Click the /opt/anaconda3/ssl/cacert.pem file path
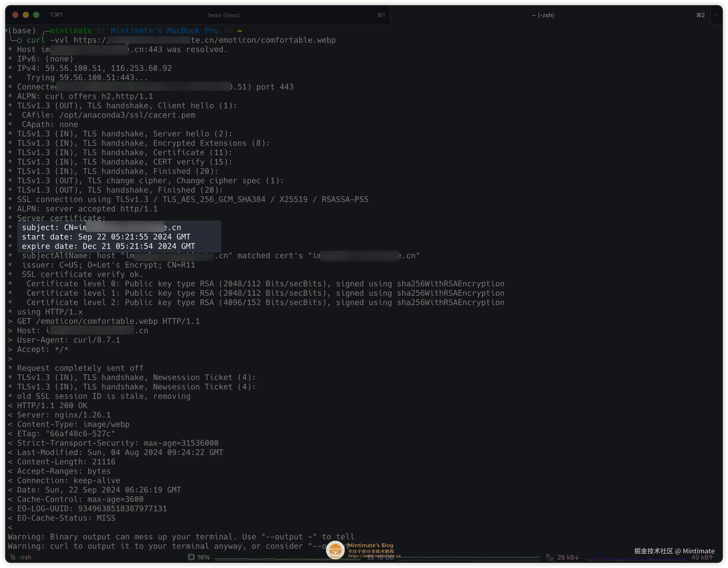 coord(127,115)
